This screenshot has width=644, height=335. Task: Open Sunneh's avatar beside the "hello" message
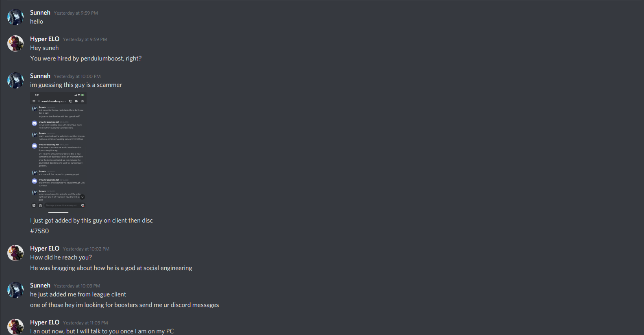tap(15, 17)
